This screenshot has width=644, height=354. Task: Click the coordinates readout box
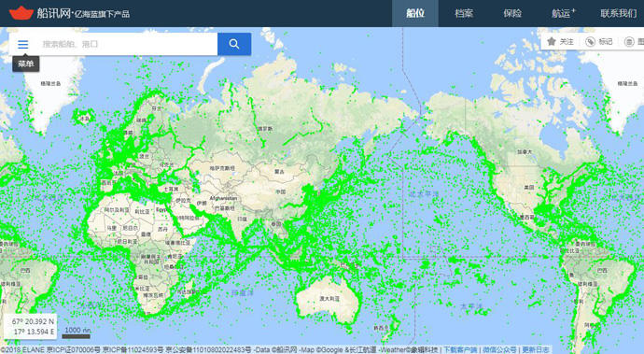click(x=31, y=327)
